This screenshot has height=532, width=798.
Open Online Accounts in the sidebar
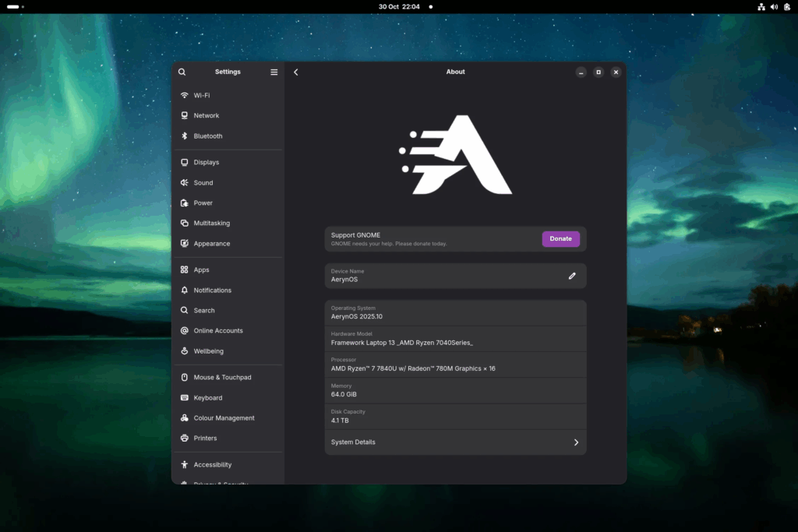(x=218, y=330)
